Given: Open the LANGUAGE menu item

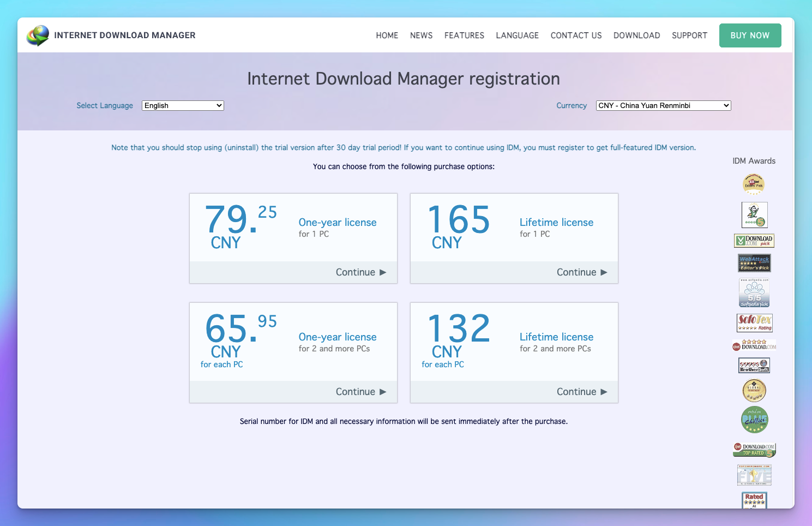Looking at the screenshot, I should [x=518, y=35].
